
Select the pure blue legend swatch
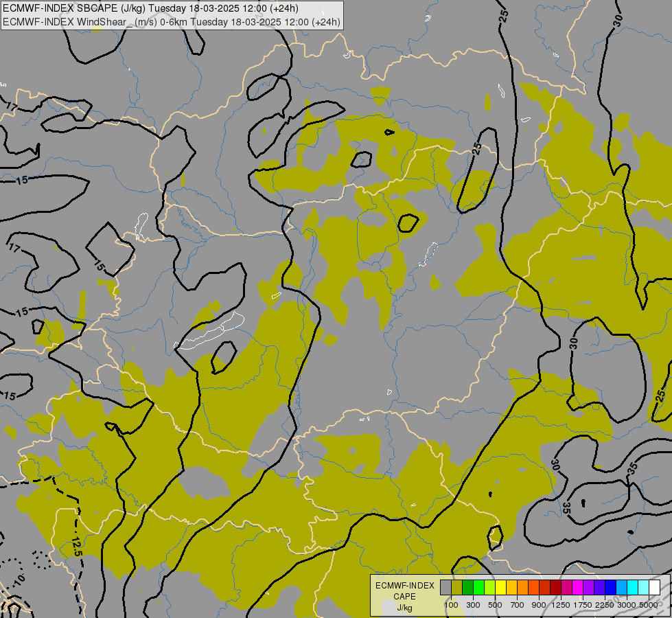(610, 588)
